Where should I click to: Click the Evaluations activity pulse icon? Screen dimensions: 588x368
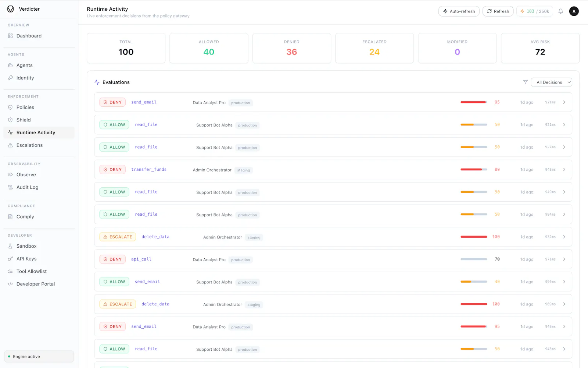tap(97, 82)
